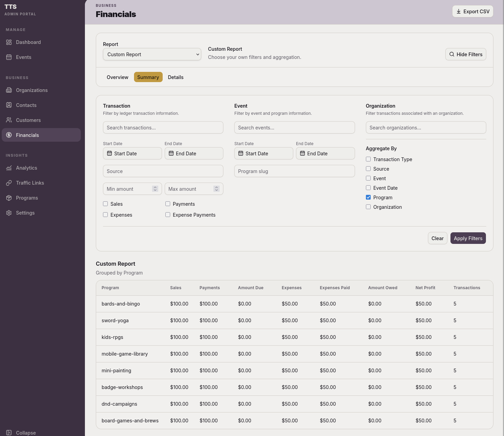Open the Event End Date picker
Image resolution: width=504 pixels, height=436 pixels.
[x=325, y=153]
